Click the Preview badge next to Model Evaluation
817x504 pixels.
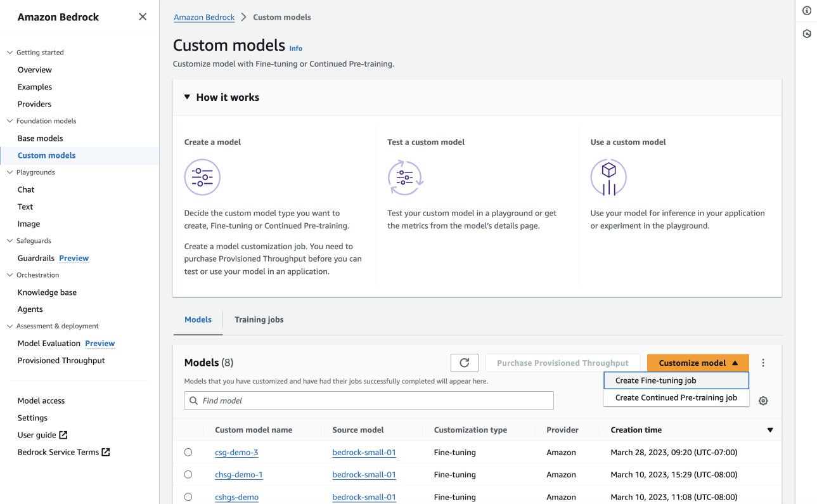100,344
